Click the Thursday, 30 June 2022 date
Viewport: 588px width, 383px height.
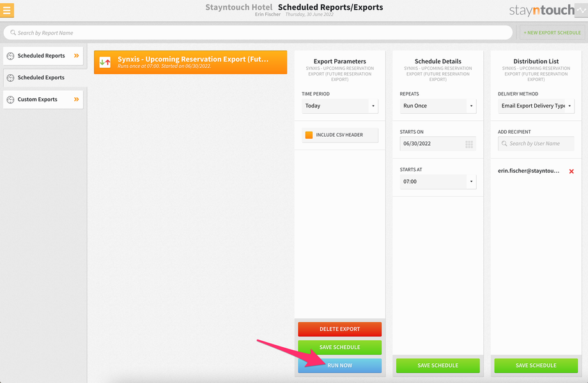tap(309, 14)
